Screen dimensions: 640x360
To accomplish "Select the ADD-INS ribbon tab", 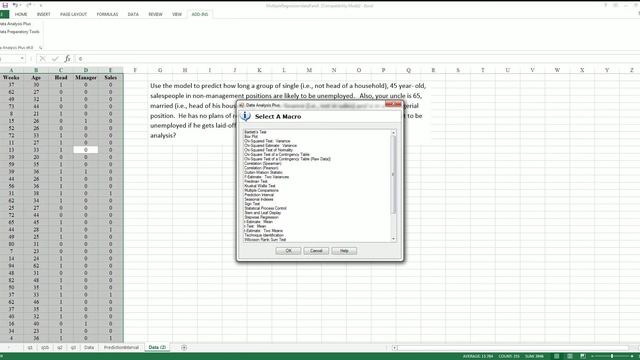I will (200, 14).
